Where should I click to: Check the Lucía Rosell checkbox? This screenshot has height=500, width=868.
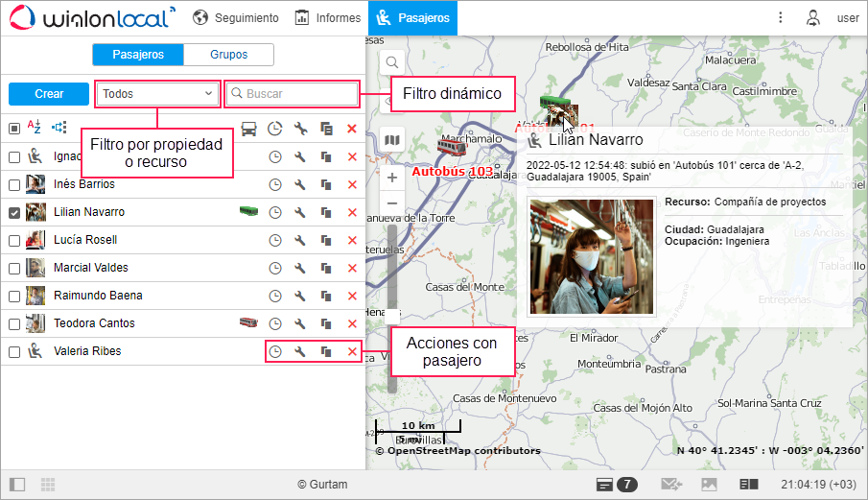[x=14, y=240]
